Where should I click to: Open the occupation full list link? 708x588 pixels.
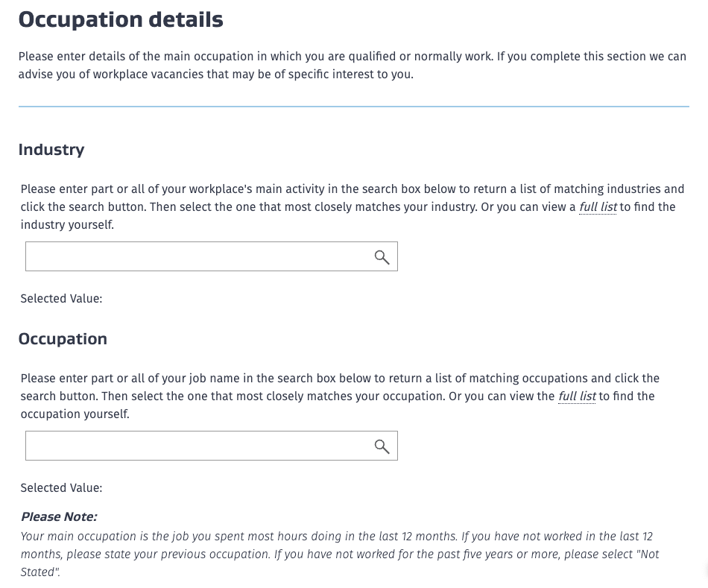tap(577, 396)
